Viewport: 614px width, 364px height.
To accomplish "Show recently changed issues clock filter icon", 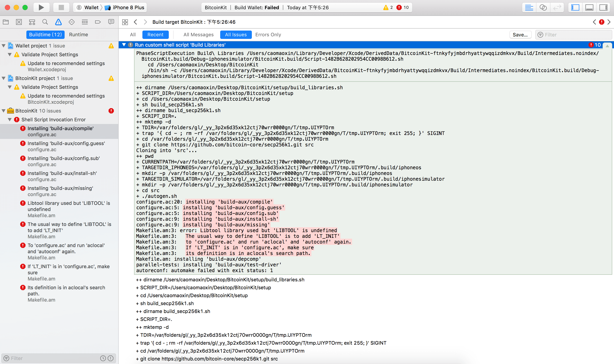I will pyautogui.click(x=103, y=358).
